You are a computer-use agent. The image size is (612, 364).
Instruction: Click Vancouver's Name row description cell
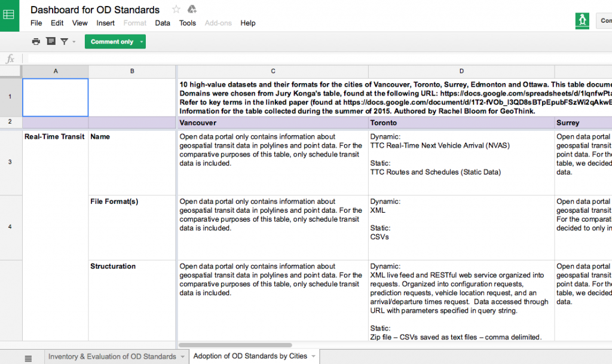(x=273, y=163)
